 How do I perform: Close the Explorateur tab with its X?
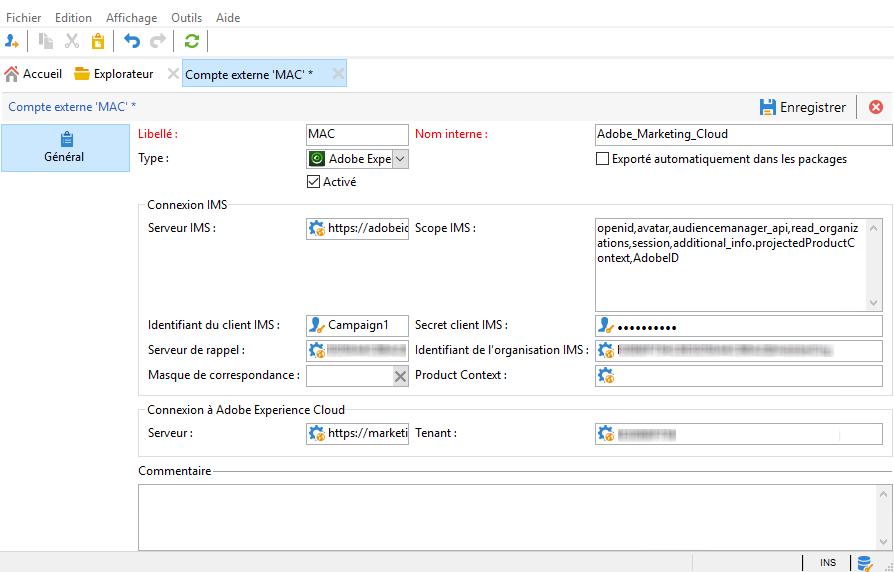click(173, 74)
